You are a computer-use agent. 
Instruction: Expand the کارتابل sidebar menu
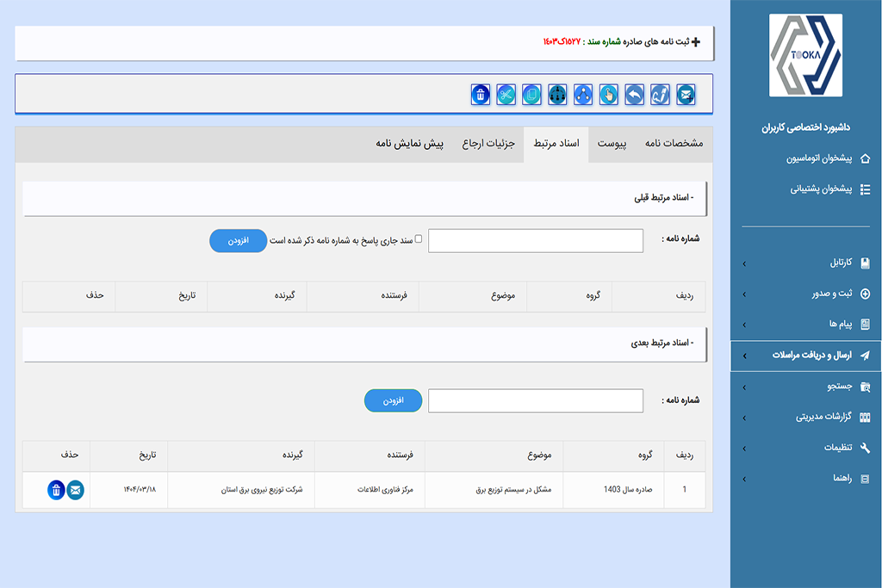point(805,263)
